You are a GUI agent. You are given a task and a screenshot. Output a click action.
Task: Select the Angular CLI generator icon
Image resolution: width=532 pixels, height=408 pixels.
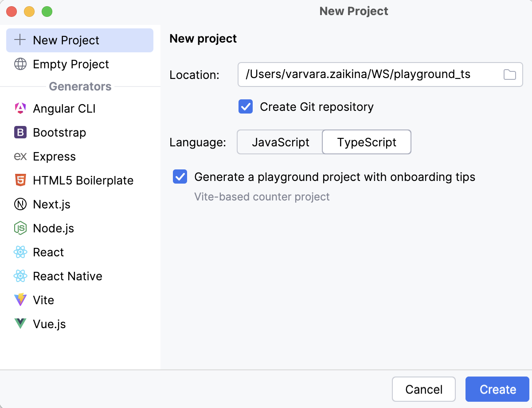pyautogui.click(x=20, y=108)
